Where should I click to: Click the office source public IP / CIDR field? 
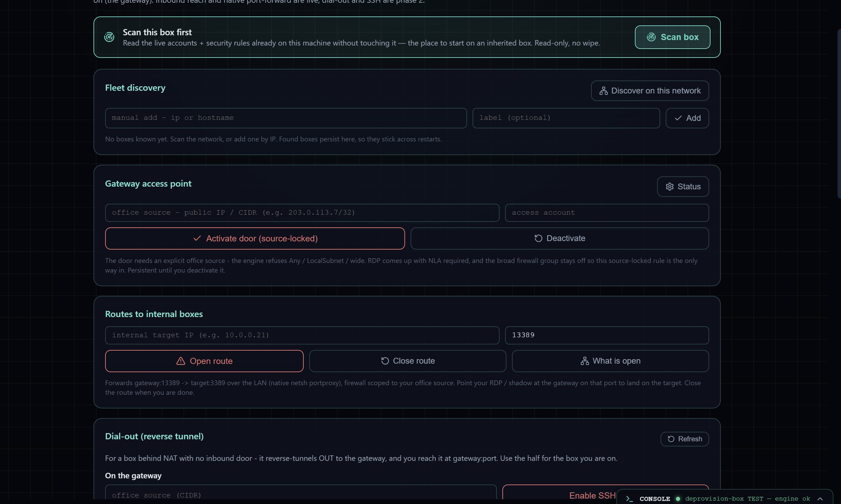302,213
